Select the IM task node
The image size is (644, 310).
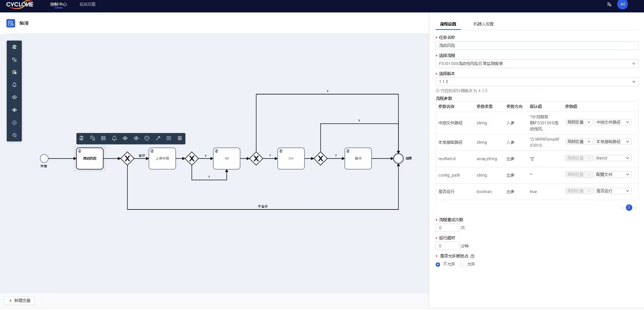[x=227, y=159]
